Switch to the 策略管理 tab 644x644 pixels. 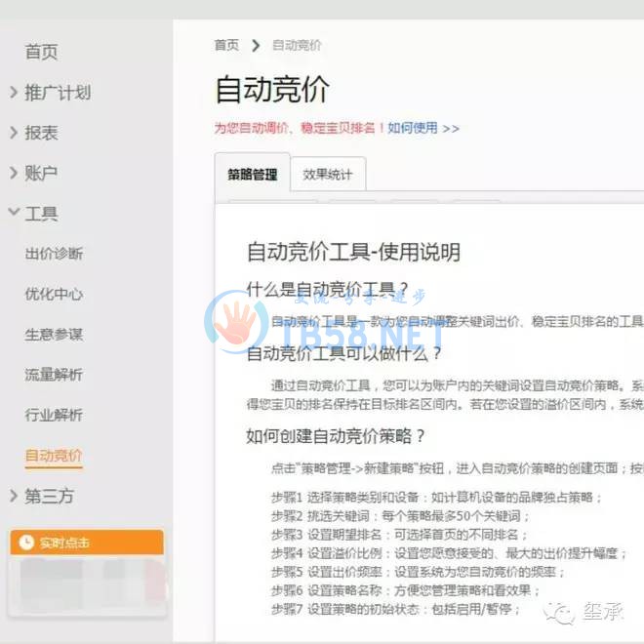[253, 176]
